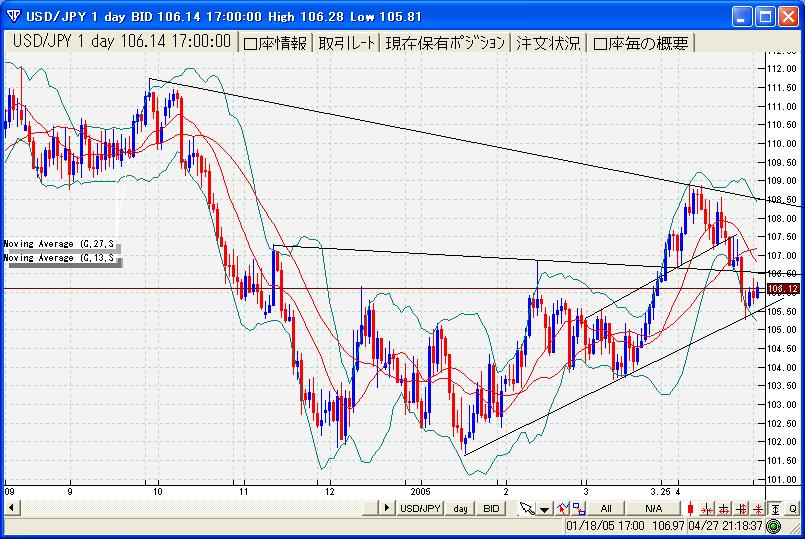The image size is (805, 539).
Task: Open the BID price type selector
Action: 491,509
